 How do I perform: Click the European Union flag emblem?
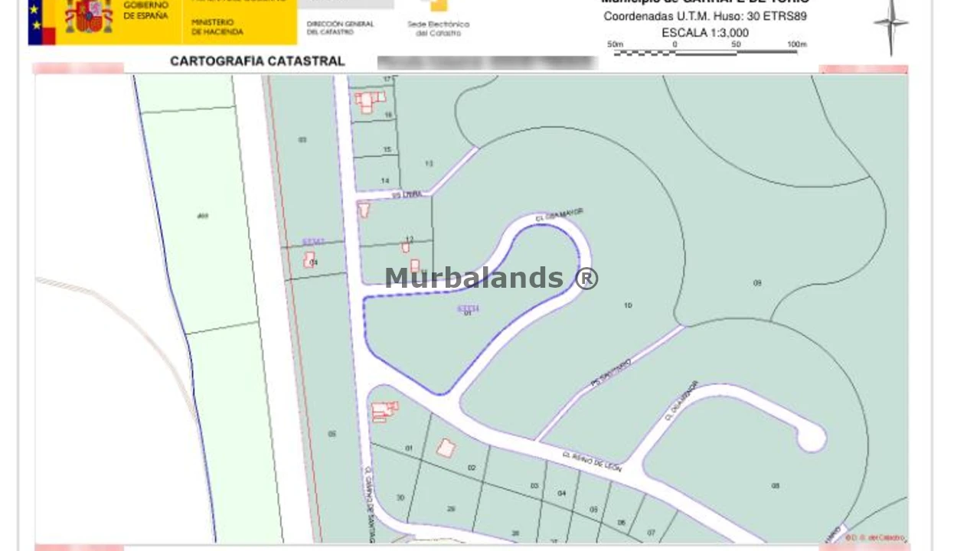[x=41, y=21]
